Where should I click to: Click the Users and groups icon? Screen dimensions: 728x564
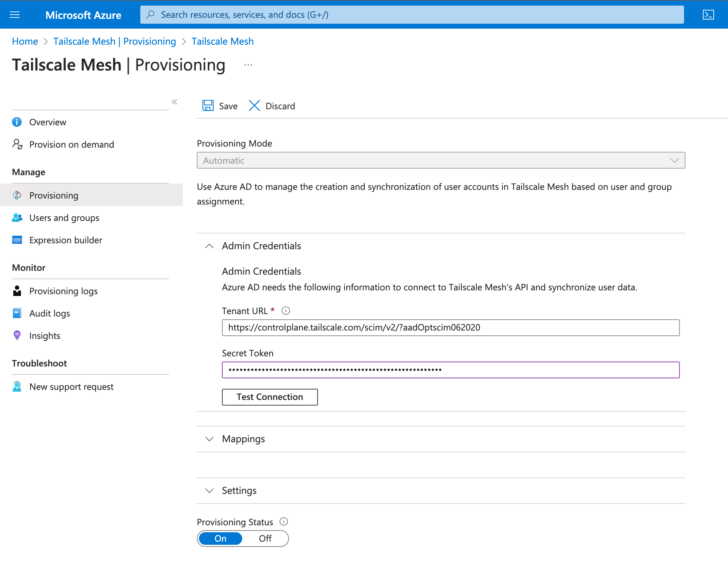click(x=17, y=217)
